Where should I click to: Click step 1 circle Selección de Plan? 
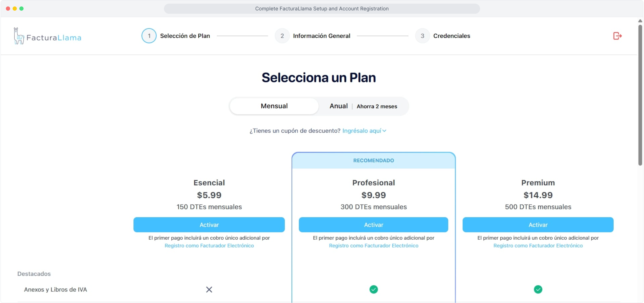point(149,36)
